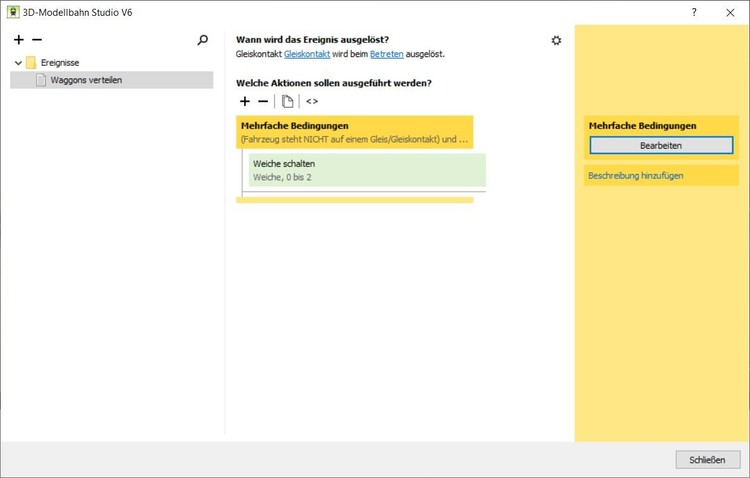This screenshot has height=478, width=750.
Task: Add a new action with the plus icon
Action: coord(245,101)
